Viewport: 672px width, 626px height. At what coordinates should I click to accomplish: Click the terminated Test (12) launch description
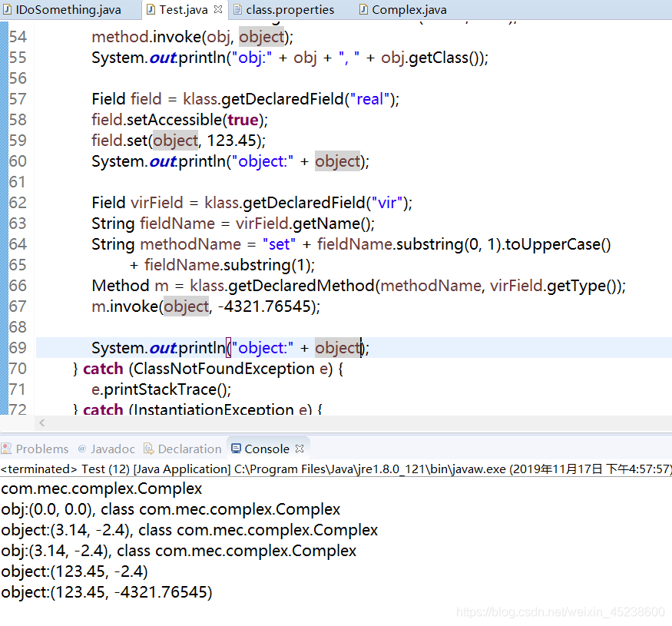(336, 469)
